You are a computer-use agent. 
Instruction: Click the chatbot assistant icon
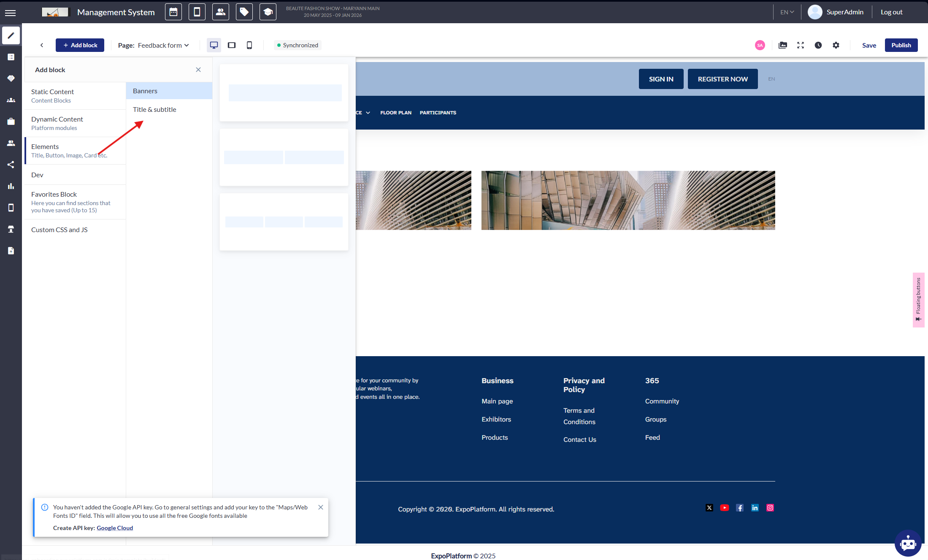click(x=907, y=543)
